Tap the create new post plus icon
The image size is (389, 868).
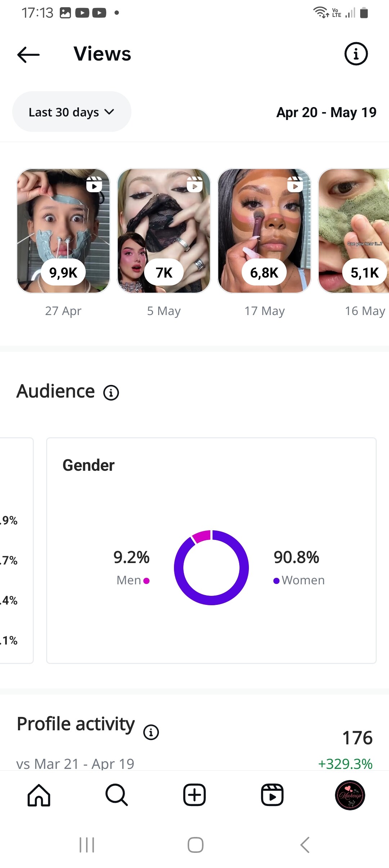pos(194,795)
